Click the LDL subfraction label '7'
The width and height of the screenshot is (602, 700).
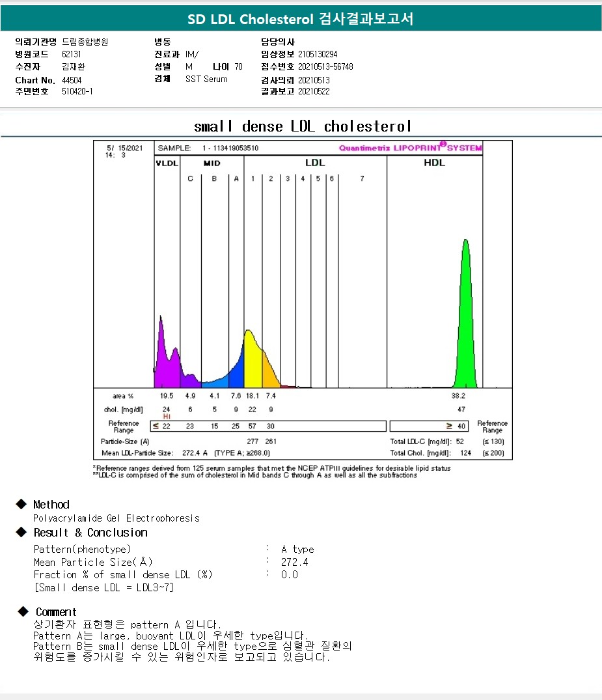(362, 178)
